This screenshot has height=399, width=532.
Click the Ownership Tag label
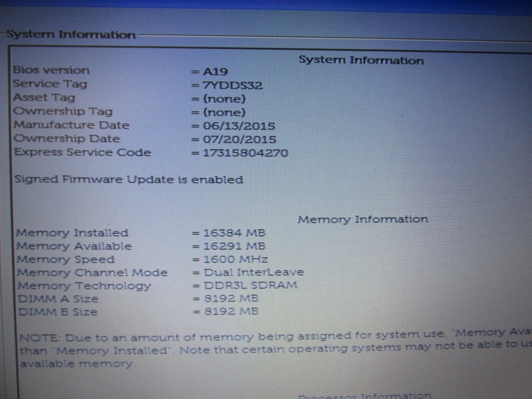pyautogui.click(x=62, y=111)
